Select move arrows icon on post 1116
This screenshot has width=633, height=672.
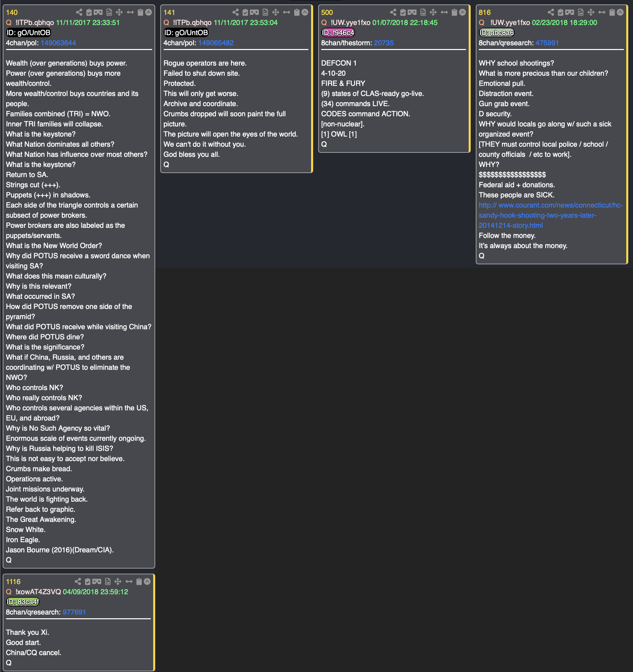[x=118, y=582]
